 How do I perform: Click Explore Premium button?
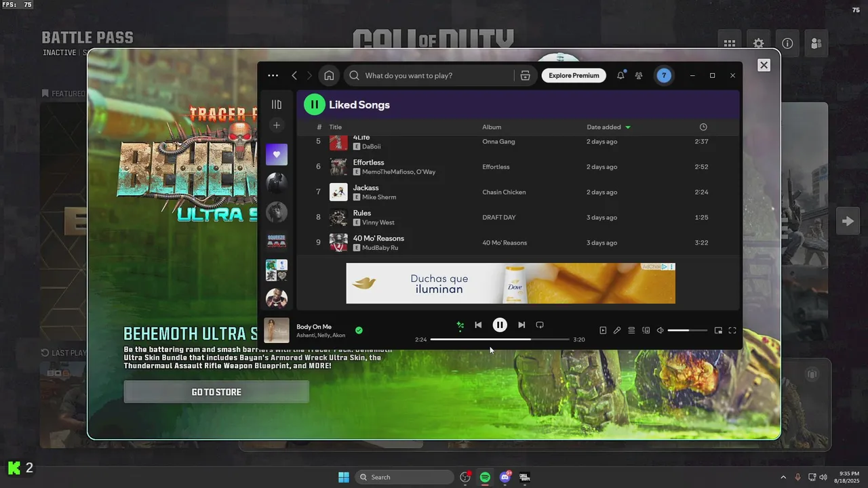574,76
